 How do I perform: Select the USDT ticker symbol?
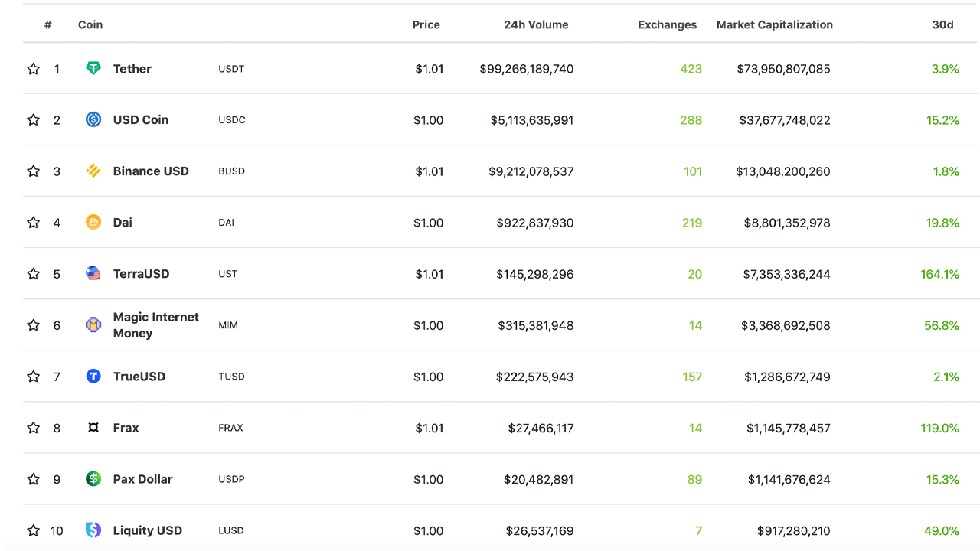pos(231,69)
